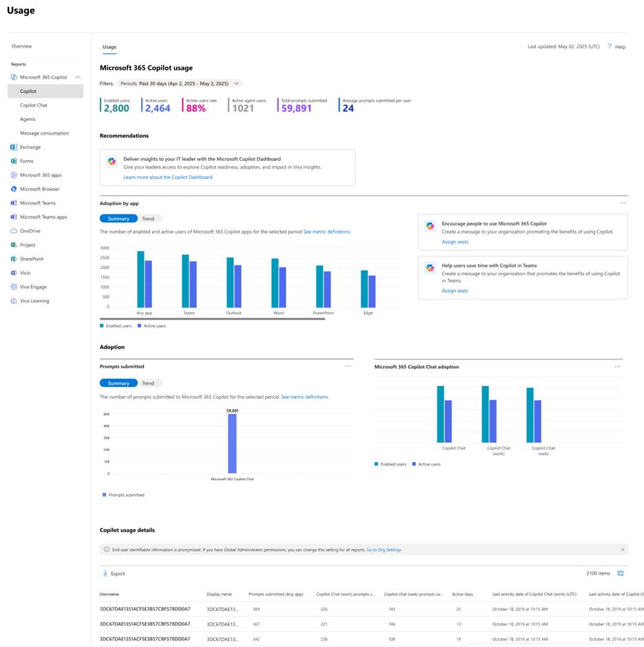Image resolution: width=644 pixels, height=647 pixels.
Task: Click the Help question mark icon
Action: [610, 47]
